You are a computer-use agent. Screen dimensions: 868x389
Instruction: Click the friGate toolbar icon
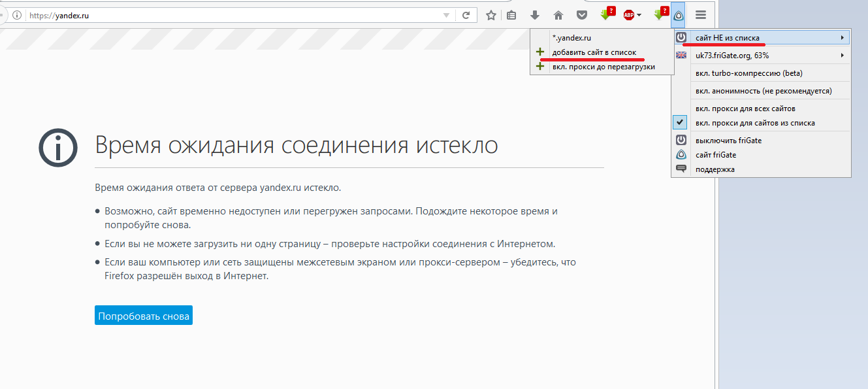pyautogui.click(x=679, y=15)
